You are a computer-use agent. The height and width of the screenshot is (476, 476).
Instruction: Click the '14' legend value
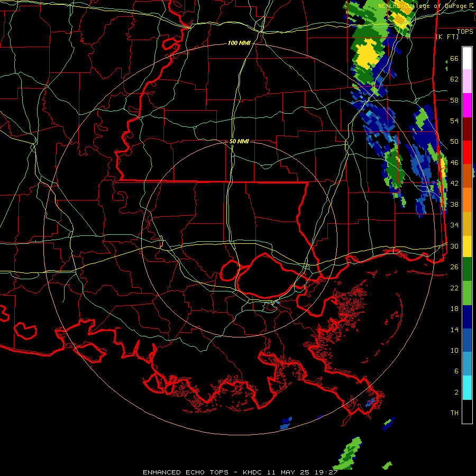click(454, 329)
